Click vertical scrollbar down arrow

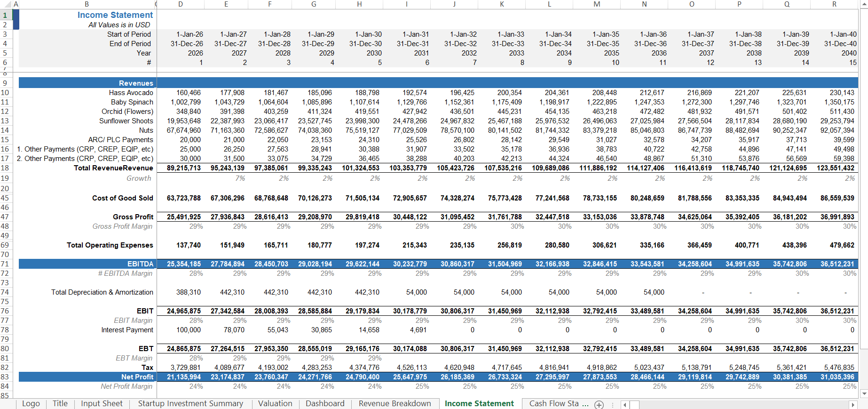(863, 393)
